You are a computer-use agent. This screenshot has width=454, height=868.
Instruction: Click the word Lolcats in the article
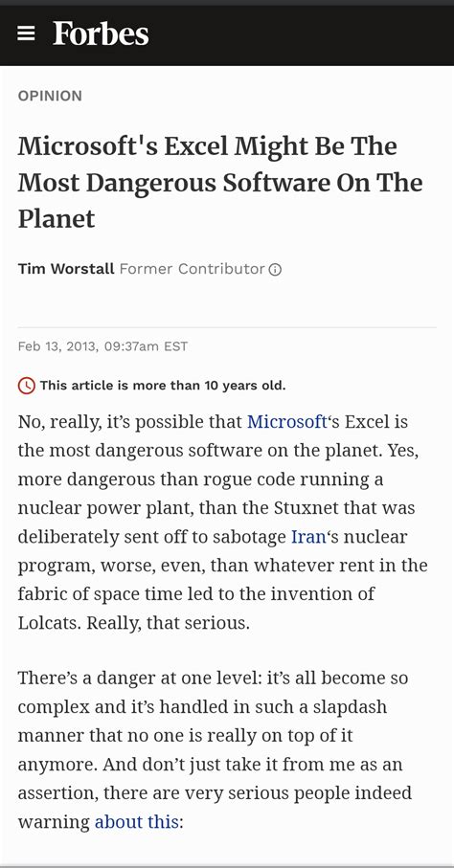click(50, 623)
